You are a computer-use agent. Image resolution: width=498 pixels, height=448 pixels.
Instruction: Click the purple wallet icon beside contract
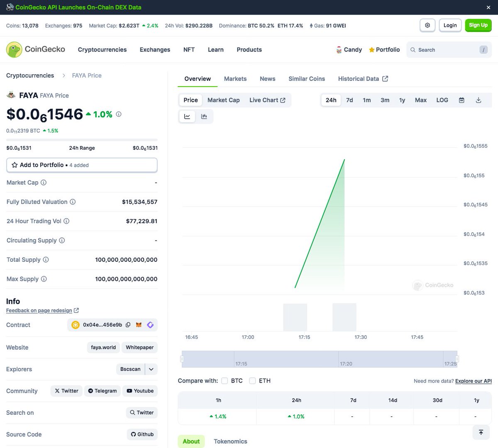150,325
